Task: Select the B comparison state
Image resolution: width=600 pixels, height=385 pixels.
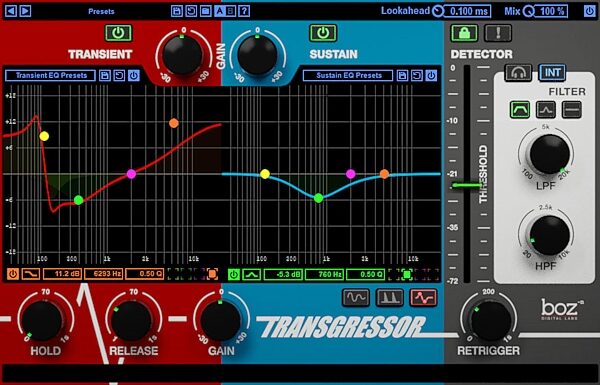Action: tap(231, 11)
